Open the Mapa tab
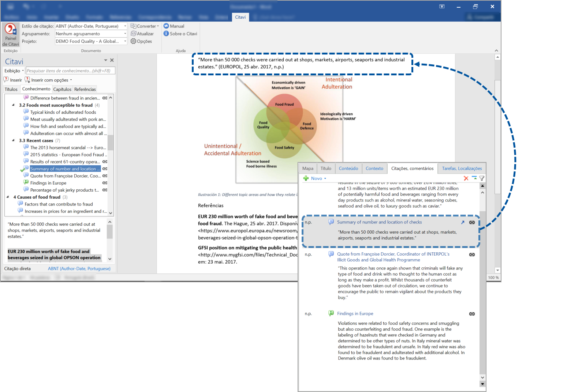This screenshot has height=392, width=567. coord(308,168)
